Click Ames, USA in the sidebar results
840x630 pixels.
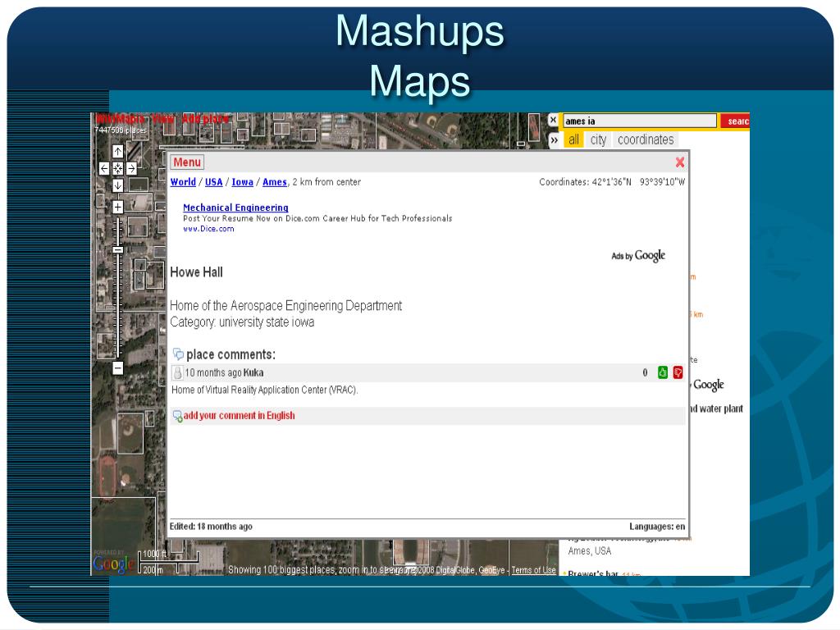point(589,550)
